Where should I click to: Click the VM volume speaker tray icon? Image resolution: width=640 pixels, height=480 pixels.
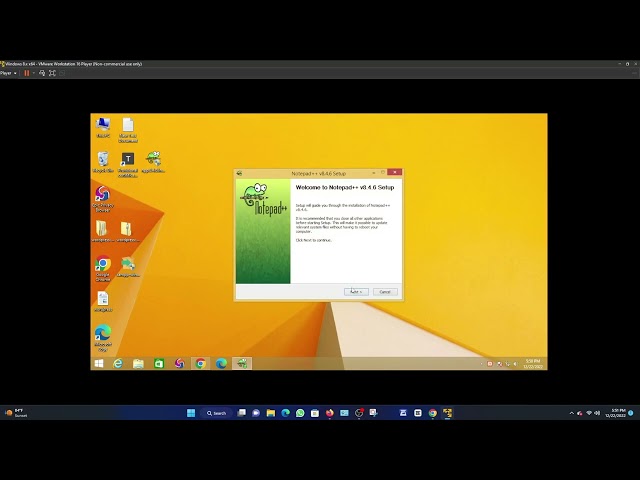point(515,364)
